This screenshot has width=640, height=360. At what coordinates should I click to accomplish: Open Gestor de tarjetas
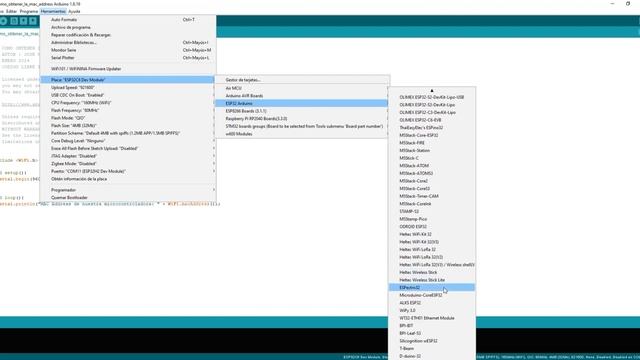point(302,80)
